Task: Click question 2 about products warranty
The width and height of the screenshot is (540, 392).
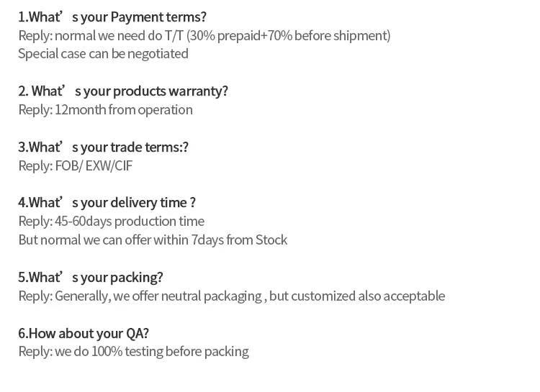Action: point(123,91)
